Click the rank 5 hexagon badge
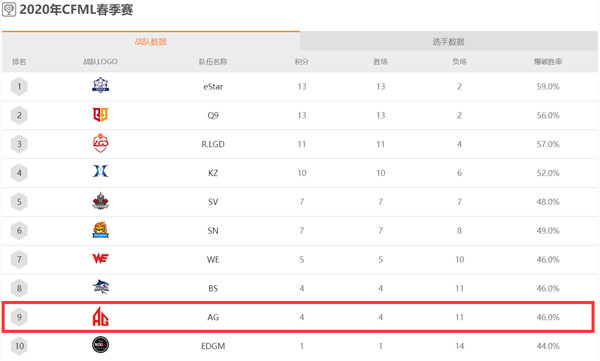Image resolution: width=600 pixels, height=361 pixels. 19,202
